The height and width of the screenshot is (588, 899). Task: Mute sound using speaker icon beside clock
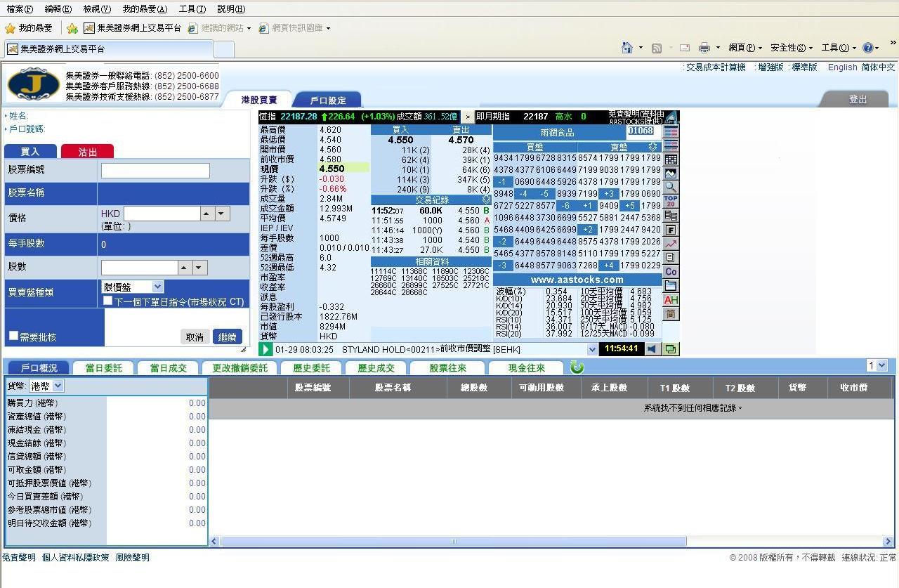coord(653,349)
